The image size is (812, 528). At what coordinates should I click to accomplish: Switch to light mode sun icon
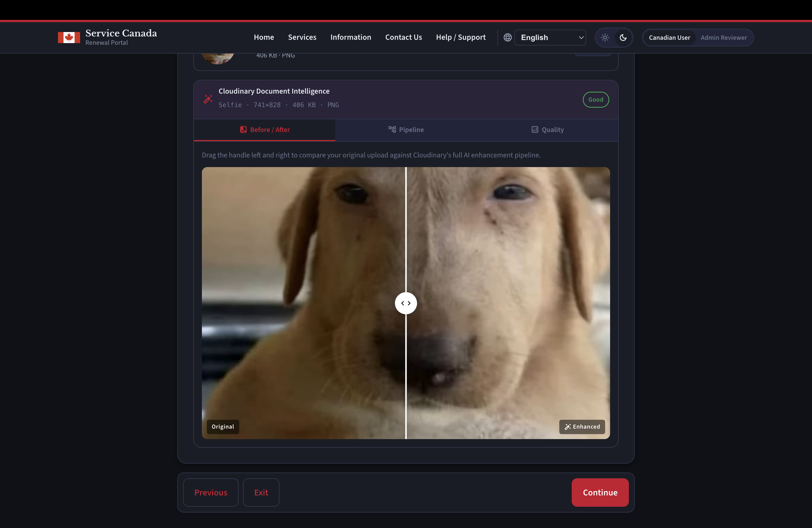tap(605, 38)
